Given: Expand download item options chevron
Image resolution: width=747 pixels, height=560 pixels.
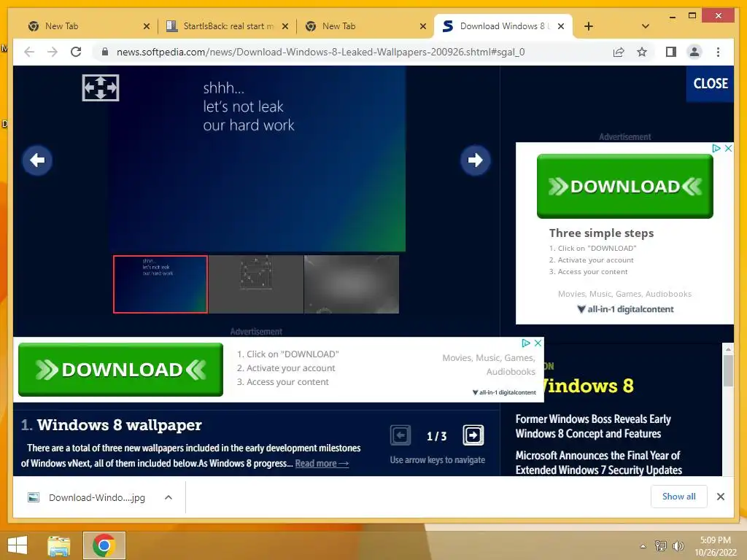Looking at the screenshot, I should tap(169, 497).
